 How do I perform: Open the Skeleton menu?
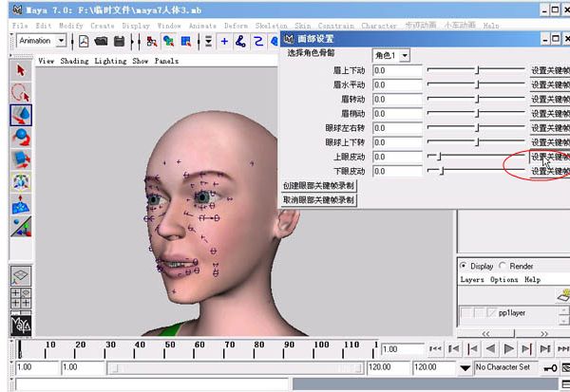coord(271,26)
